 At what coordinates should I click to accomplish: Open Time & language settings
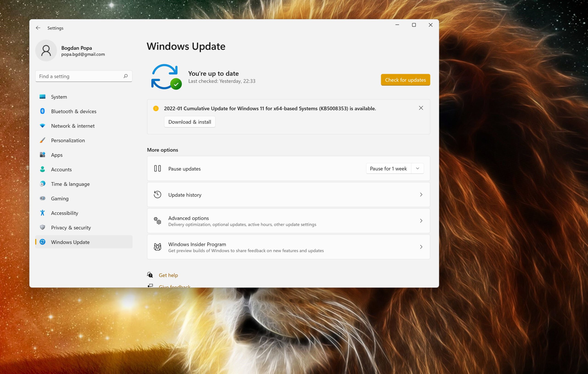(x=84, y=184)
